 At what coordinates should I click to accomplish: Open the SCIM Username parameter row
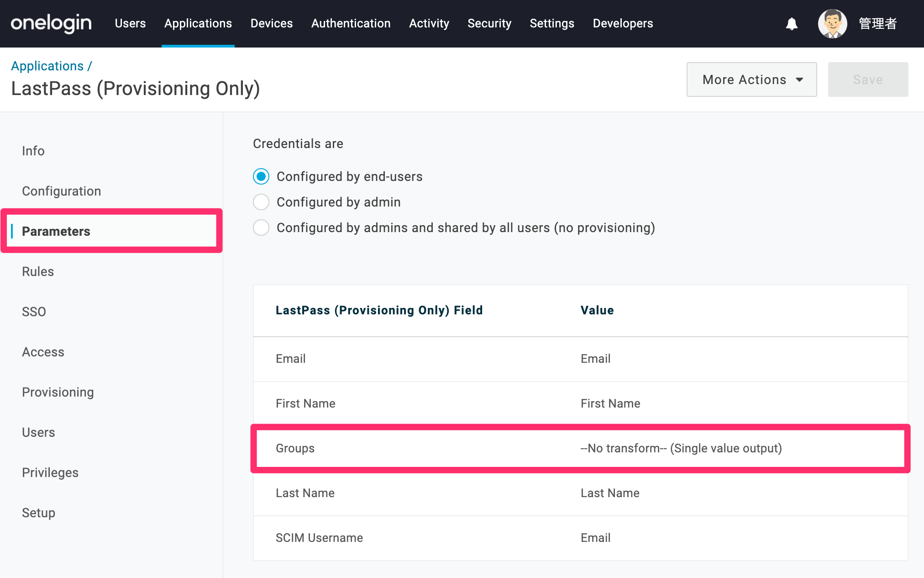click(580, 538)
